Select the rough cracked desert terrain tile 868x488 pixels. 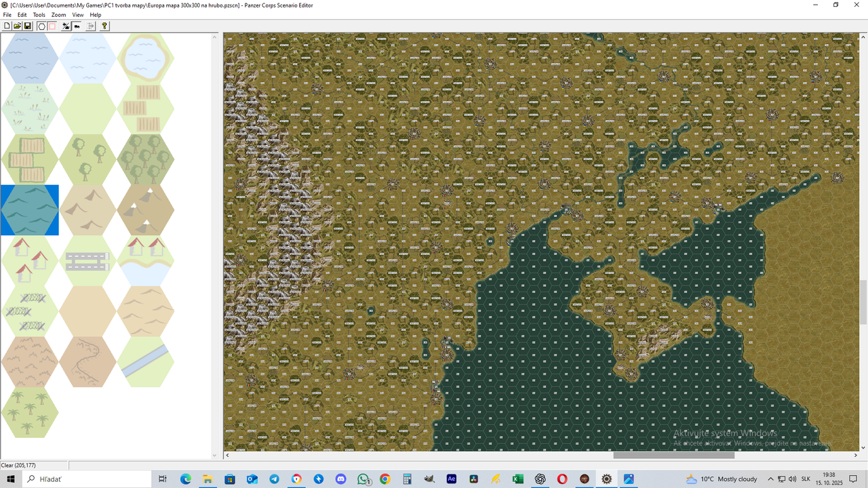click(x=29, y=362)
